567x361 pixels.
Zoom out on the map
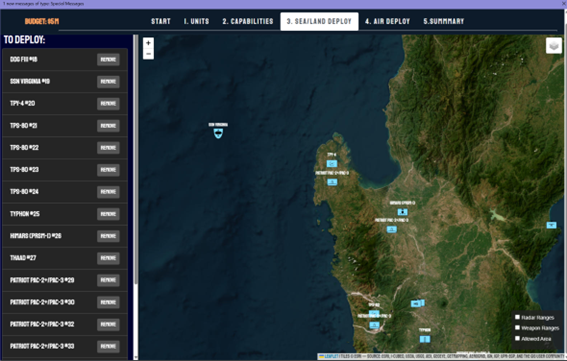148,54
